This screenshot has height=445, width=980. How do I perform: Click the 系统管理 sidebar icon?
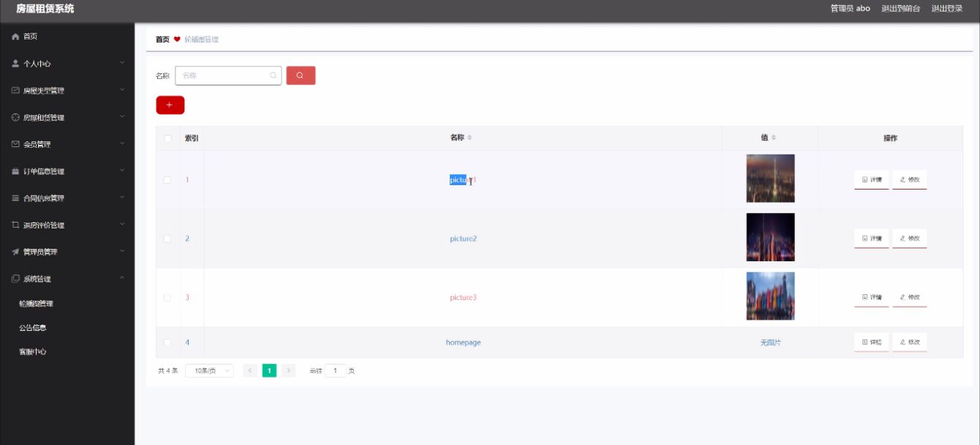point(15,279)
